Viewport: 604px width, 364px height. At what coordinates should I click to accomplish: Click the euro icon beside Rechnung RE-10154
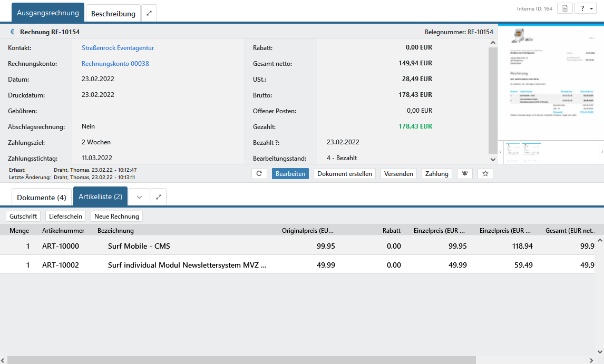(12, 32)
